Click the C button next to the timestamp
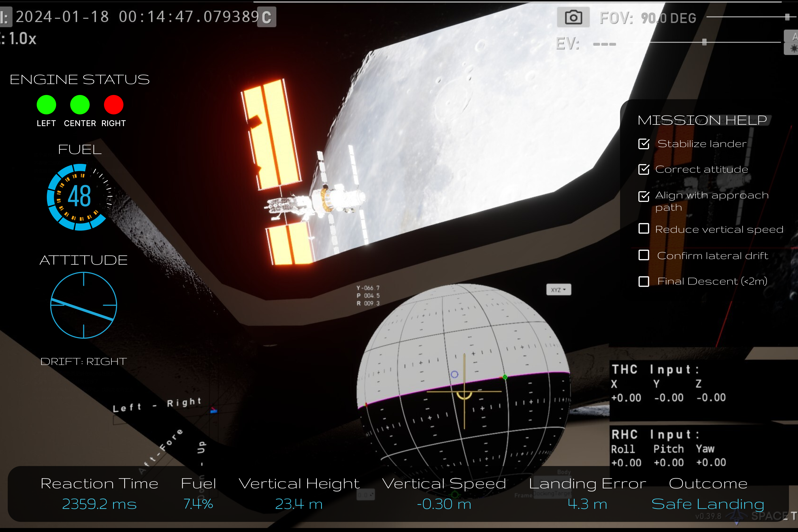 [267, 17]
